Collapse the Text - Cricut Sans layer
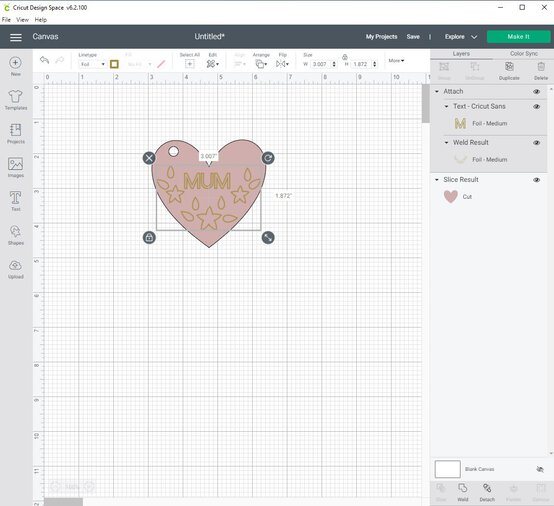This screenshot has width=554, height=506. pos(446,106)
